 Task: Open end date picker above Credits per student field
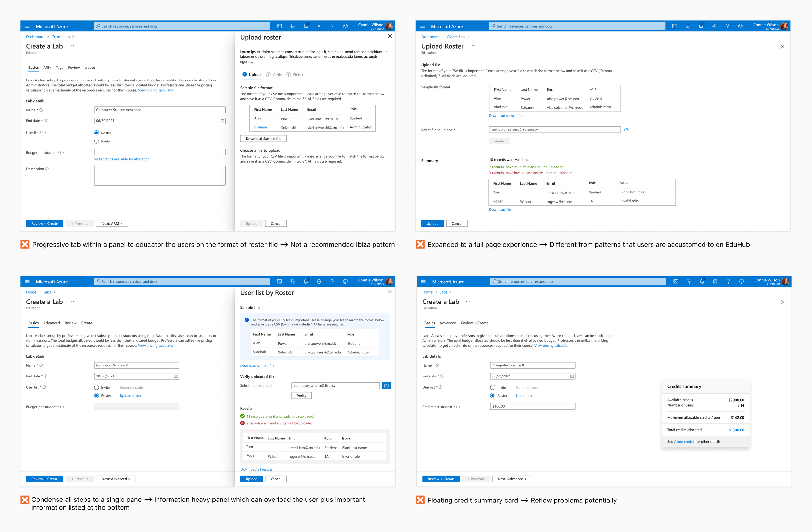coord(572,376)
